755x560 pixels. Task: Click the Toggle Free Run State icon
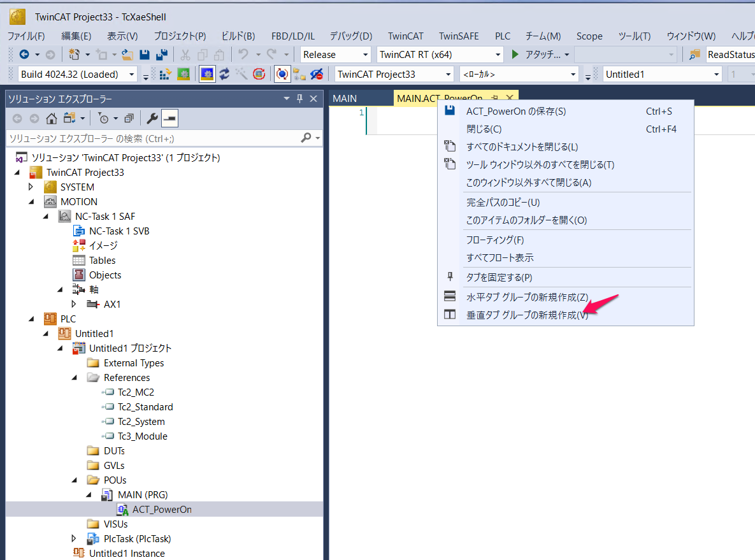coord(259,74)
